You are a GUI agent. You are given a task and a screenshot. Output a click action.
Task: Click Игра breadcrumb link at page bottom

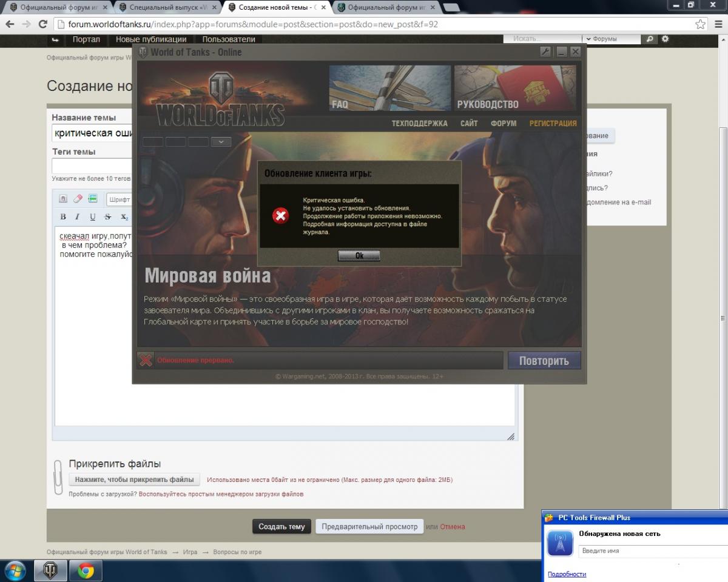[190, 552]
